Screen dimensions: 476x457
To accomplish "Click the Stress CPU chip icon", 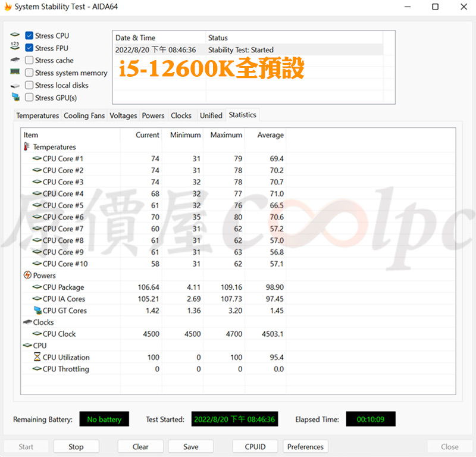I will 15,35.
